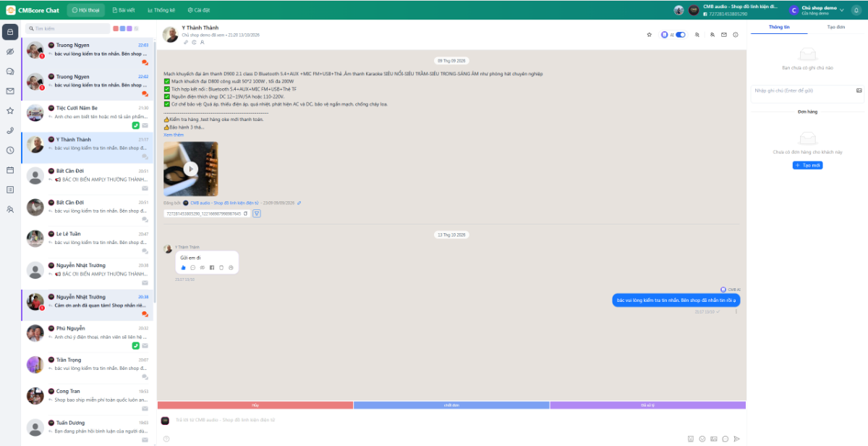Open the comments bubble sidebar icon
This screenshot has height=446, width=868.
pos(10,72)
